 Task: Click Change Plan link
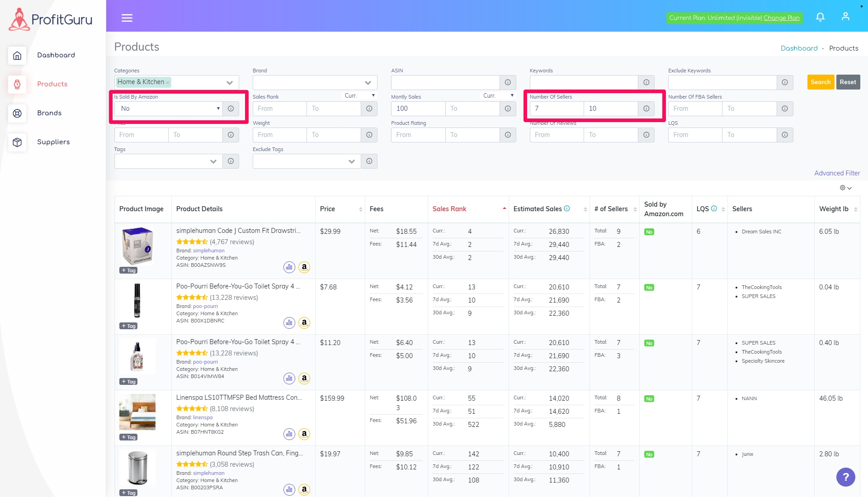[x=781, y=18]
